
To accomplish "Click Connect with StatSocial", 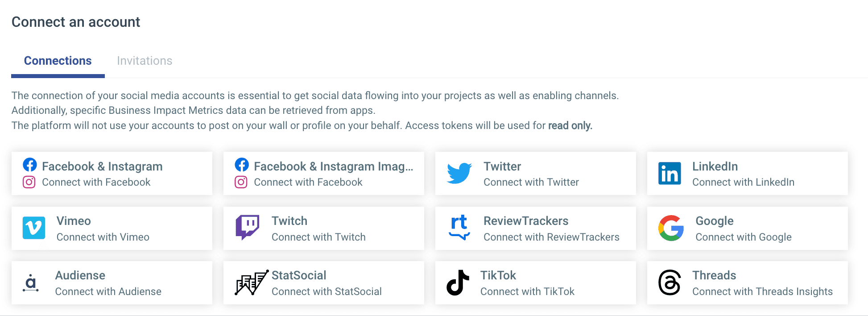I will coord(327,291).
